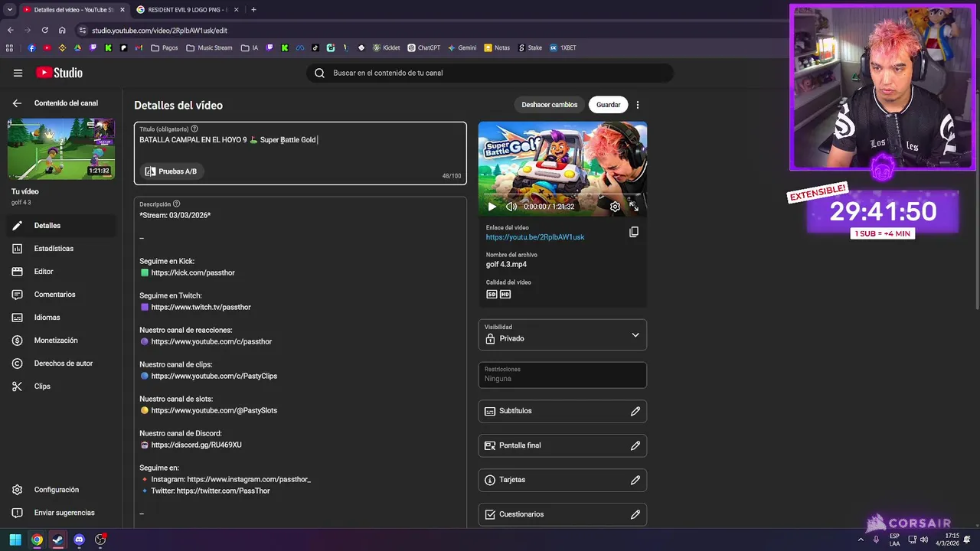The width and height of the screenshot is (980, 551).
Task: Open the Stake bookmark
Action: click(530, 47)
